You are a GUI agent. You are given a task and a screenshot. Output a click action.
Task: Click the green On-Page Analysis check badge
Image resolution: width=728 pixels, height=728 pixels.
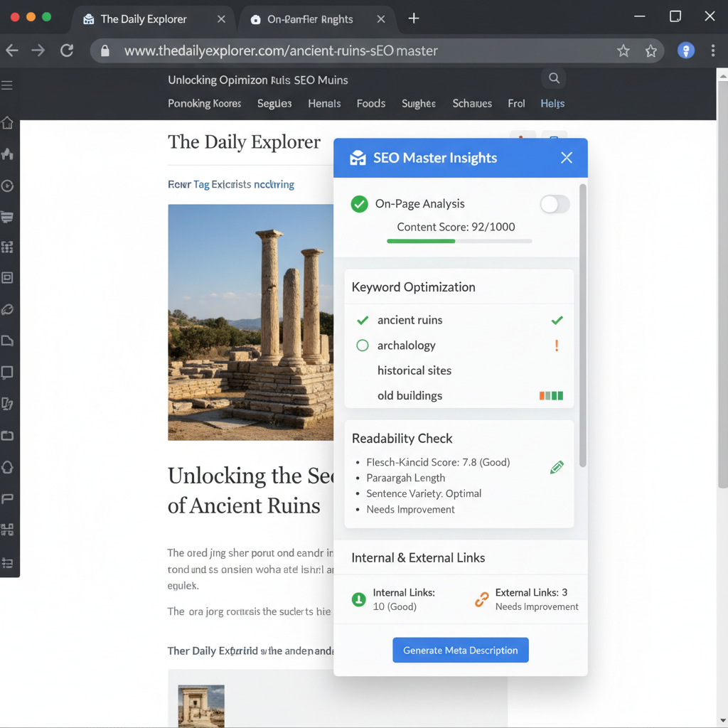(x=359, y=204)
